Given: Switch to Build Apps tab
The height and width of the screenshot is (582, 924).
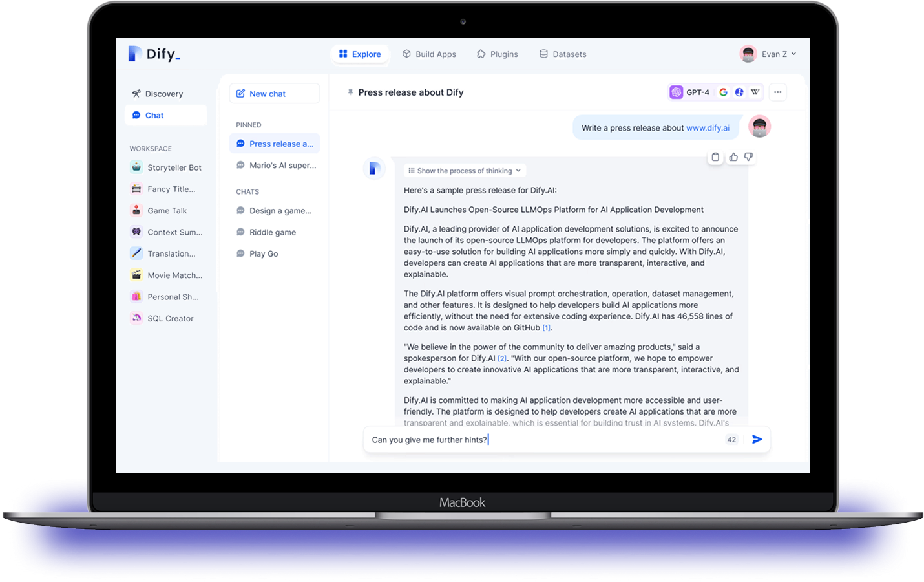Looking at the screenshot, I should click(429, 54).
